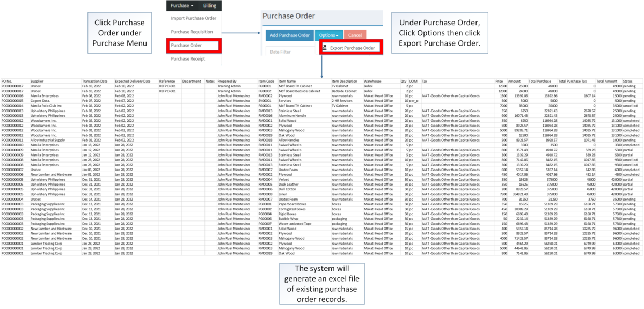Choose Import Purchase Order option
This screenshot has width=644, height=309.
[x=193, y=17]
